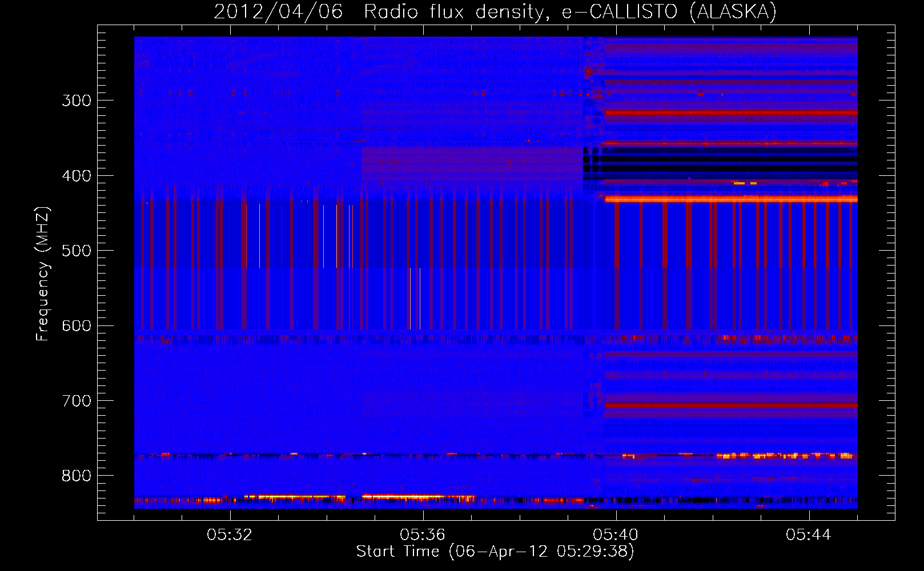Click the 'Start Time (06-Apr-12 05:29:38)' axis label

495,552
